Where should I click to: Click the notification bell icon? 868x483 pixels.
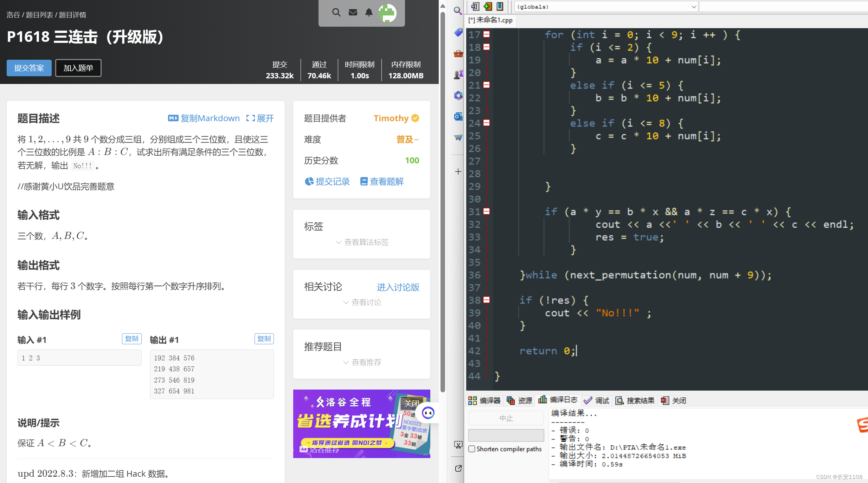tap(369, 13)
